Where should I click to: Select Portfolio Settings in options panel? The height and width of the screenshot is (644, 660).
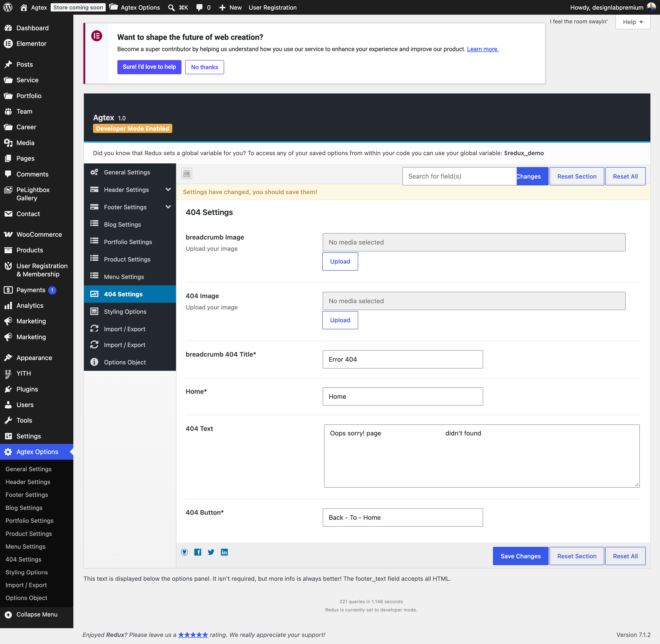click(130, 242)
